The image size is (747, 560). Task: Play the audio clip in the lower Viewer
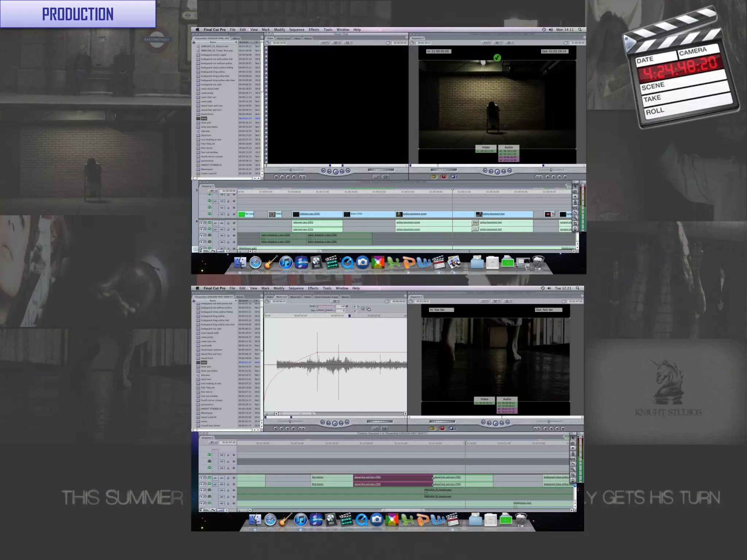pos(335,423)
